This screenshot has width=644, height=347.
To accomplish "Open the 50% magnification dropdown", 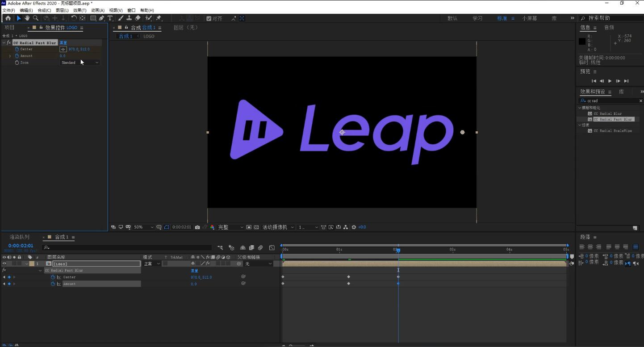I will tap(143, 227).
